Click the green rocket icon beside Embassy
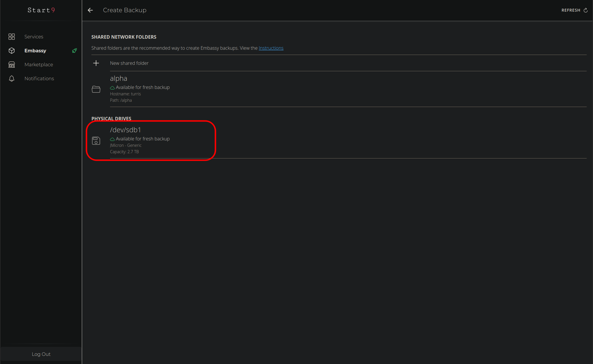 pyautogui.click(x=75, y=51)
